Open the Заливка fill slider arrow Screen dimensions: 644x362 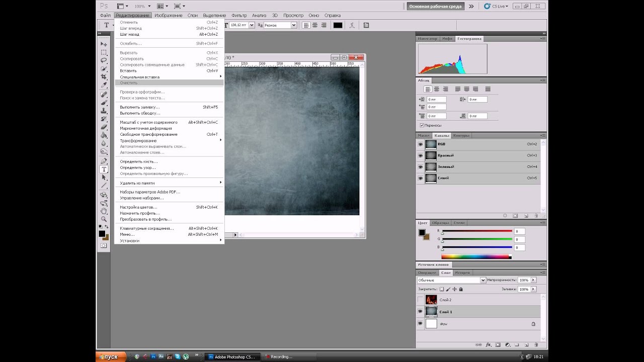pos(533,290)
